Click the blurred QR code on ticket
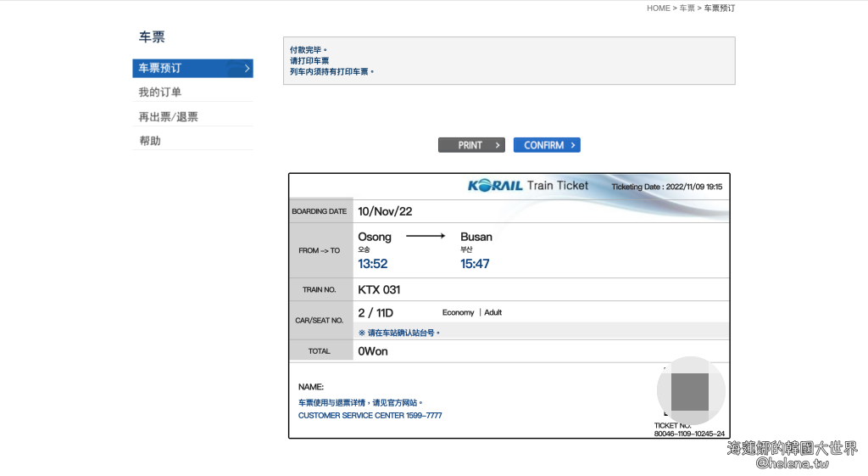This screenshot has width=868, height=476. pyautogui.click(x=689, y=391)
